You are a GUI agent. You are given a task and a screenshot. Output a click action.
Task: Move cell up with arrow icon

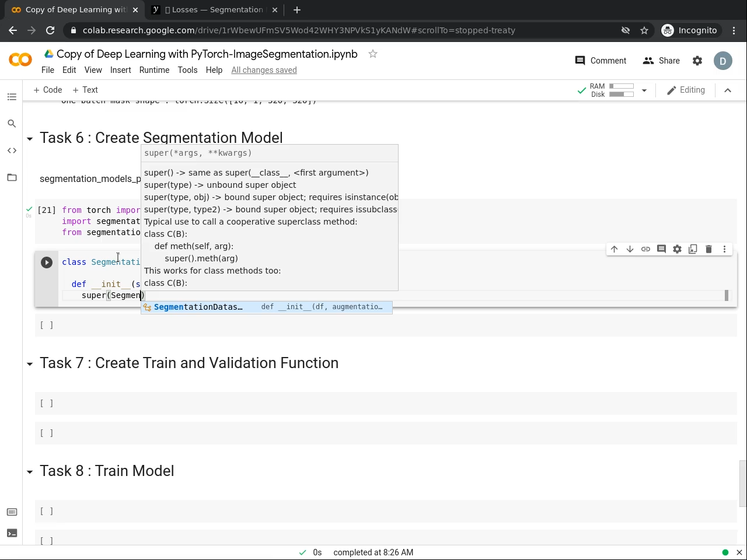coord(614,249)
